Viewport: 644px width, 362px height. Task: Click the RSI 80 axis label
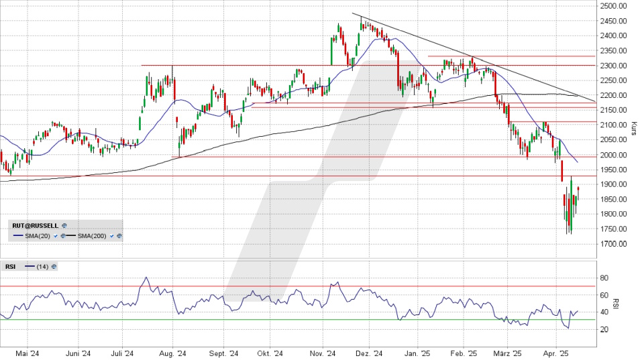[604, 278]
